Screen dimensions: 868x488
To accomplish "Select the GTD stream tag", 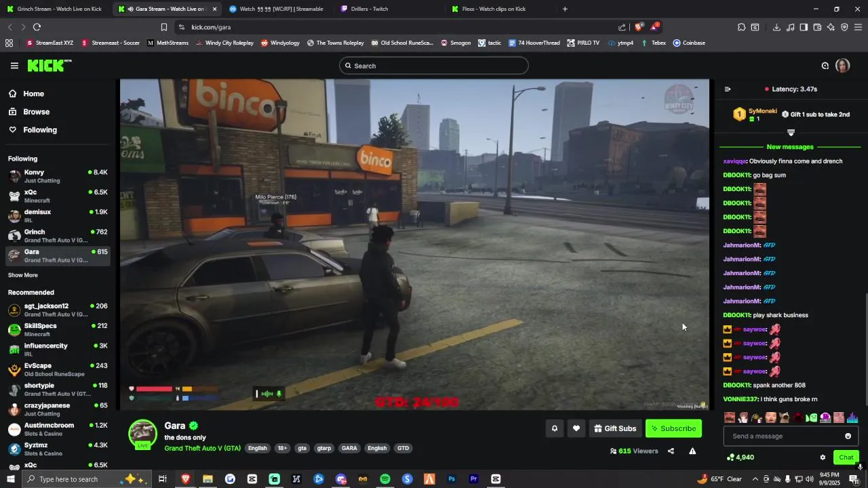I will (x=403, y=448).
